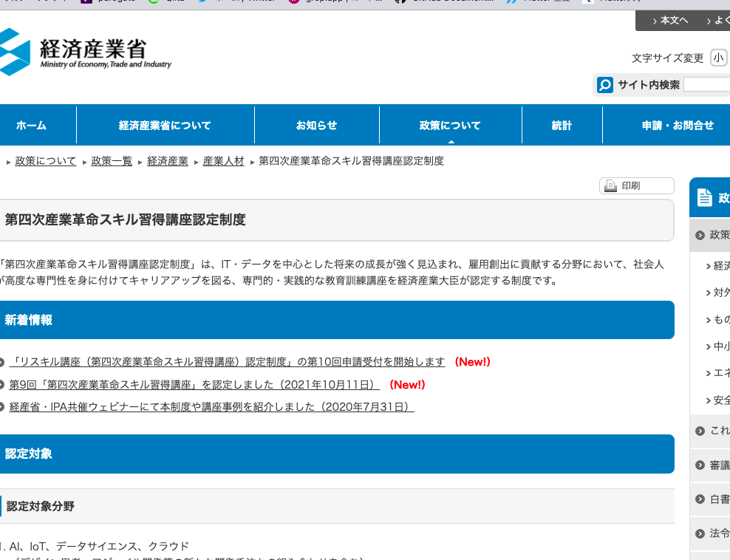Open the 対外 sidebar sub-item
730x560 pixels.
click(718, 293)
